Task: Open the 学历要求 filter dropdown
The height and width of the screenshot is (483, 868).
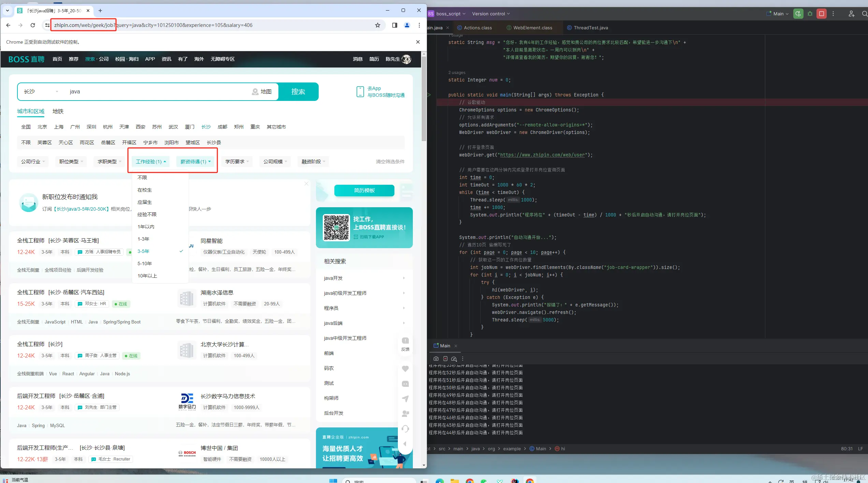Action: pyautogui.click(x=237, y=162)
